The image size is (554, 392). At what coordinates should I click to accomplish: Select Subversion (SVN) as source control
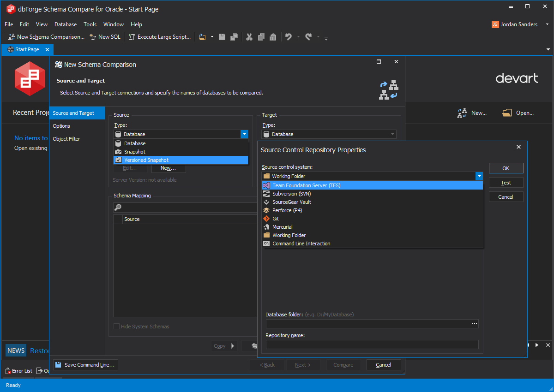point(291,194)
